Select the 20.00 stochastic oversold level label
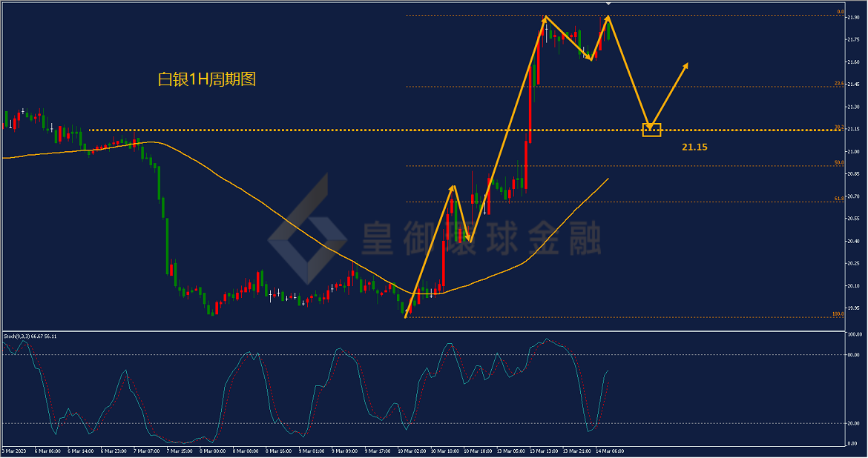Image resolution: width=868 pixels, height=458 pixels. [x=853, y=424]
